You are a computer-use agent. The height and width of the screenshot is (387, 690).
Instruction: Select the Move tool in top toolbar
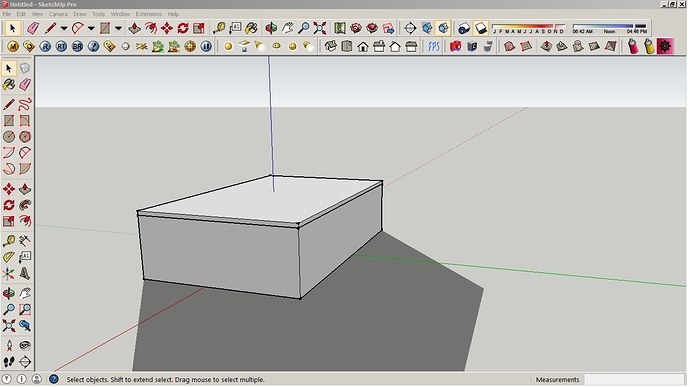pos(167,29)
